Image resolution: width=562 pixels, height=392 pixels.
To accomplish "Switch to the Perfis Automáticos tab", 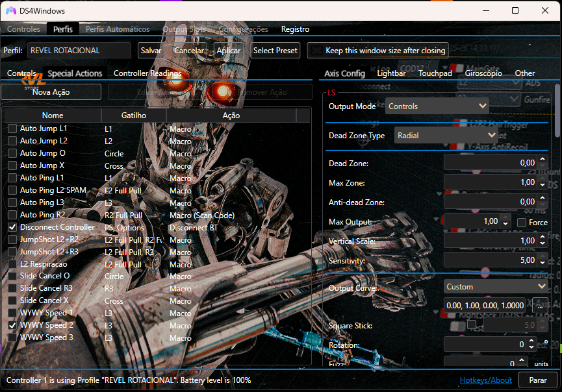I will (118, 29).
